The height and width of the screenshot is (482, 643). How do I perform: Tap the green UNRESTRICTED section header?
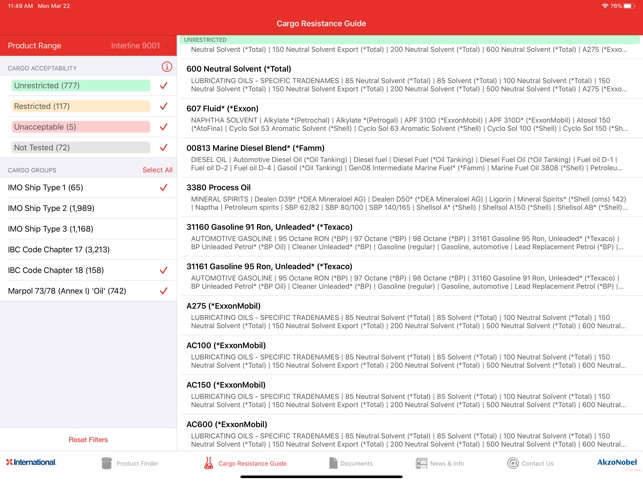pos(410,40)
